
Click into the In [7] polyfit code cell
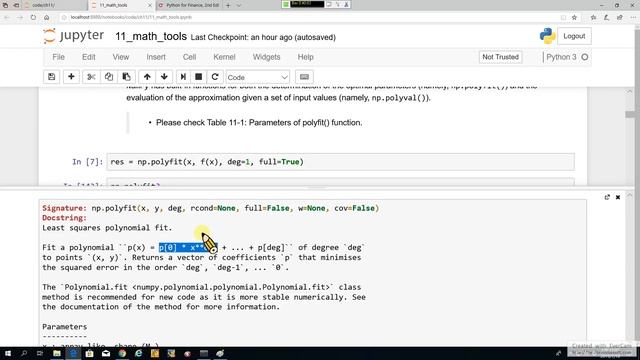click(340, 162)
